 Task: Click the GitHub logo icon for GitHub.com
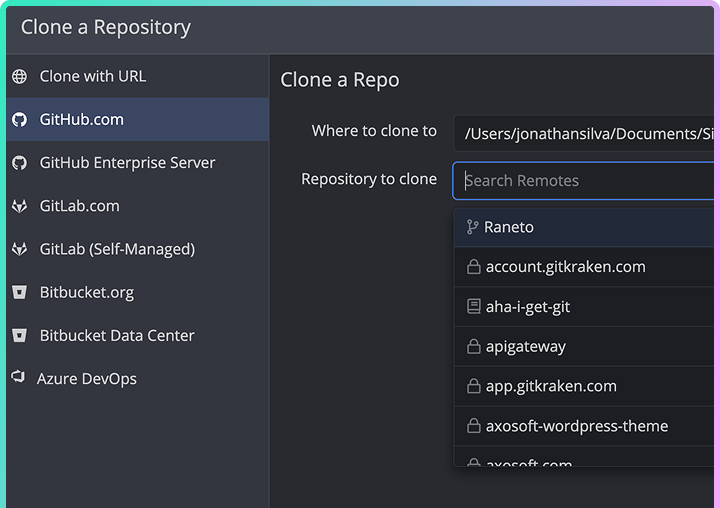[19, 120]
